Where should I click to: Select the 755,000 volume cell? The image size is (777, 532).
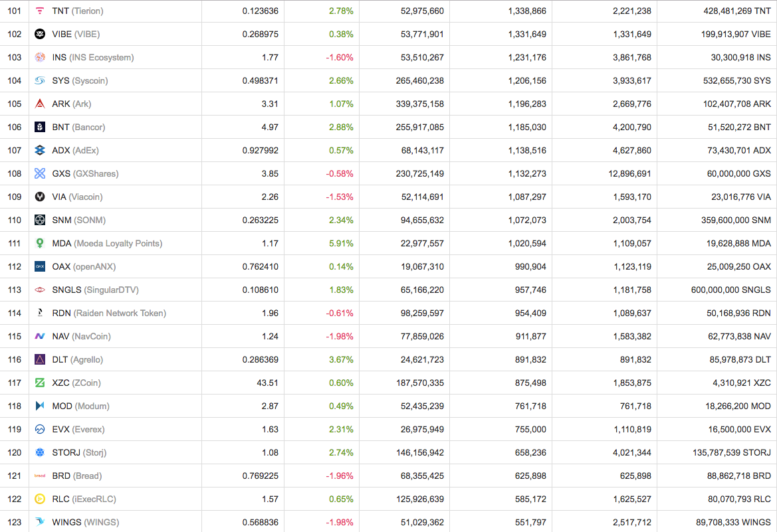coord(530,430)
